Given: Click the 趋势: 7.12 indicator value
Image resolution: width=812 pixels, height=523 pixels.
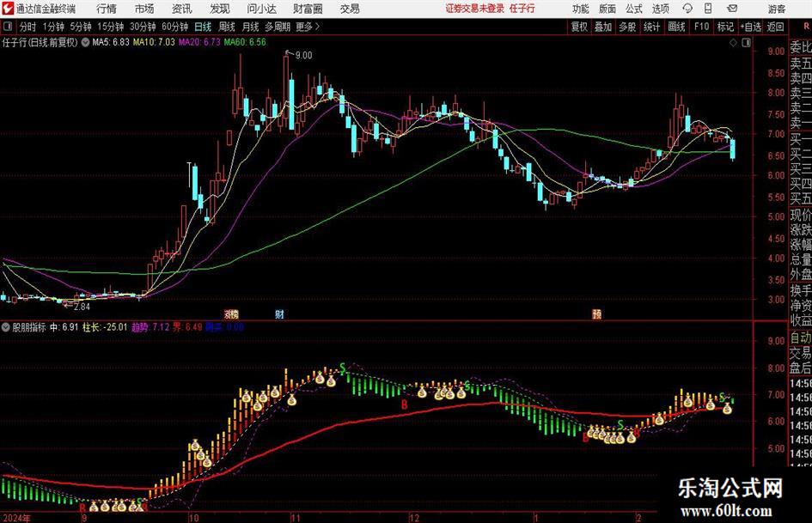Looking at the screenshot, I should [x=150, y=327].
